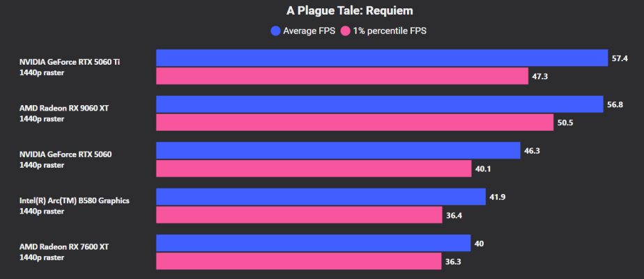
Task: Click the blue Average FPS legend circle
Action: pos(275,31)
